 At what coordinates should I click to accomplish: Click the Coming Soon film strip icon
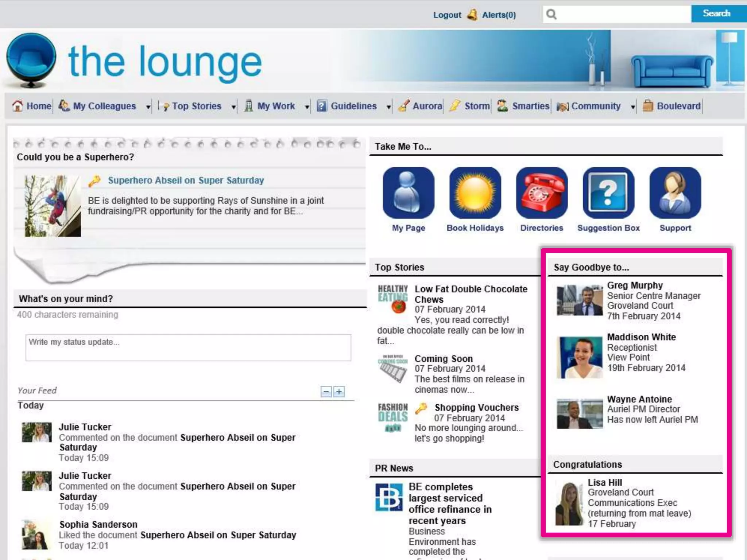(x=393, y=369)
